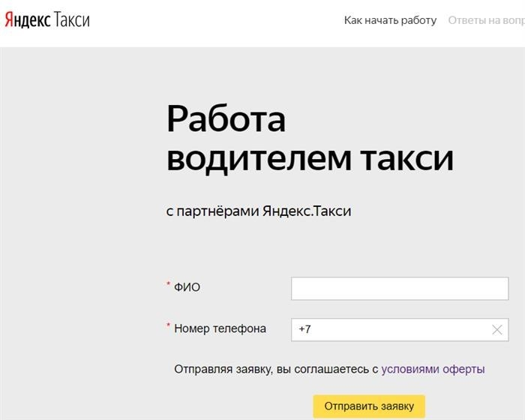Open the Ответы на вопросы menu item
The width and height of the screenshot is (525, 420).
487,20
